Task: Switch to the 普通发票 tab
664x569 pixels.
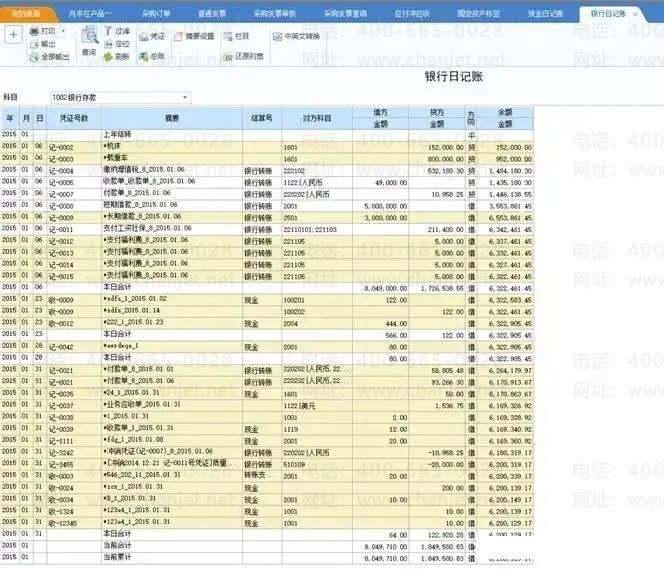Action: pyautogui.click(x=212, y=14)
